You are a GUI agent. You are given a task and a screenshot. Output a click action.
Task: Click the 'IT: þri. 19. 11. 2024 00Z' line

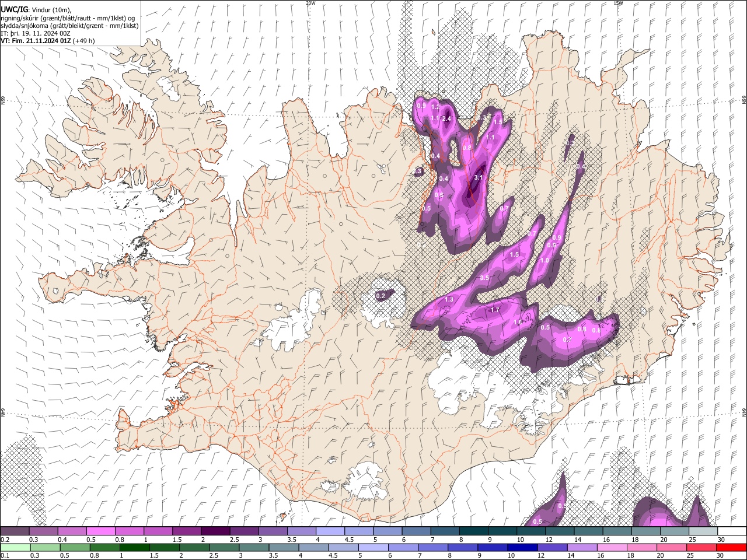point(36,33)
